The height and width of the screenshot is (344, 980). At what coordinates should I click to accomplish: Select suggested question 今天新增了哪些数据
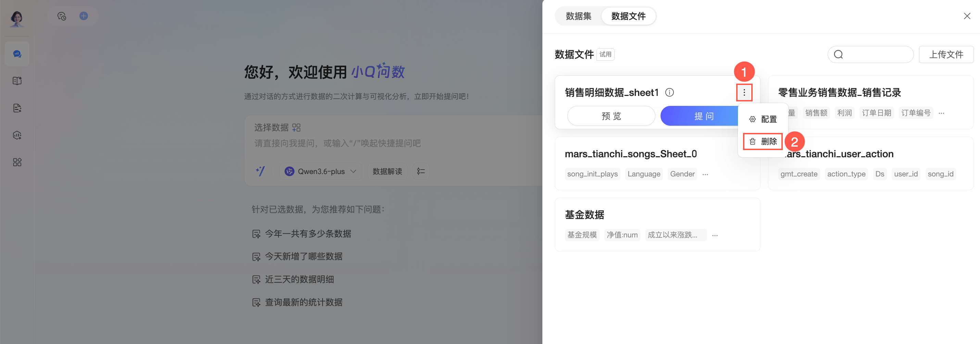(298, 257)
